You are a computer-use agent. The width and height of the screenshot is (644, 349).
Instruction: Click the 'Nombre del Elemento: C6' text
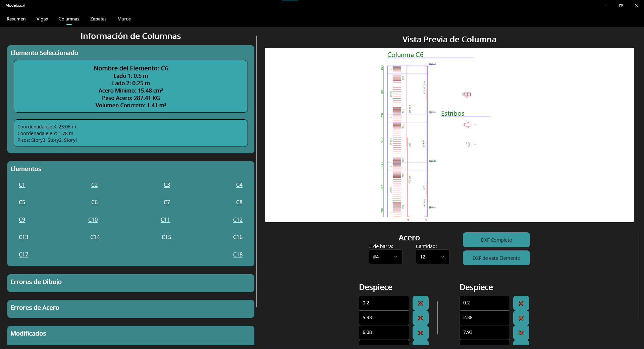(x=131, y=68)
